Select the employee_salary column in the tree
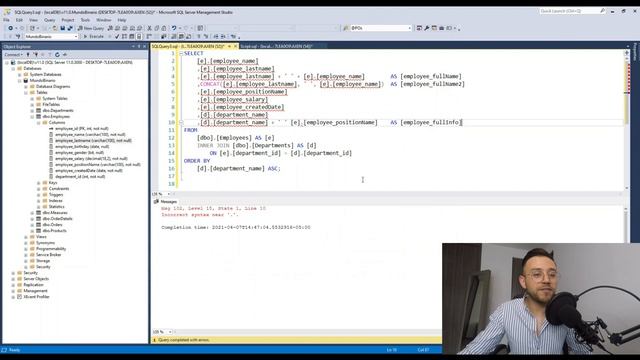The image size is (640, 360). (x=91, y=159)
